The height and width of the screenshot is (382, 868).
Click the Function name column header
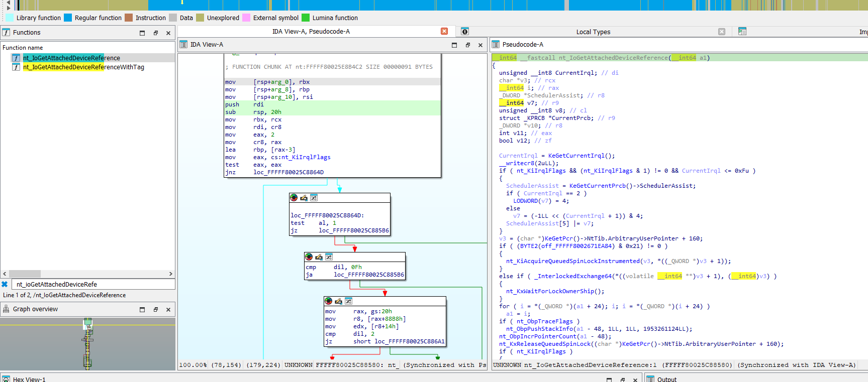click(x=23, y=48)
